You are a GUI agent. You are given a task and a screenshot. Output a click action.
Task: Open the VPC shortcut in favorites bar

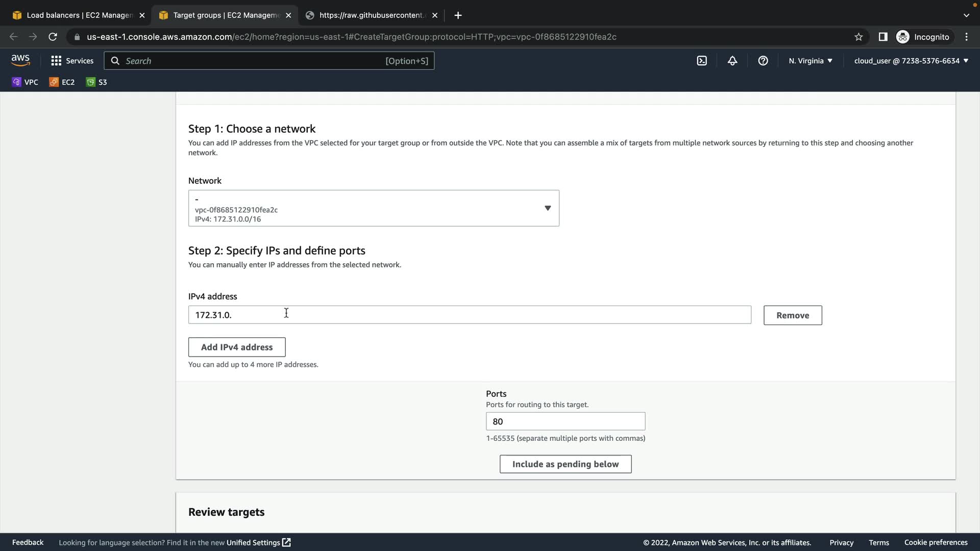point(25,82)
